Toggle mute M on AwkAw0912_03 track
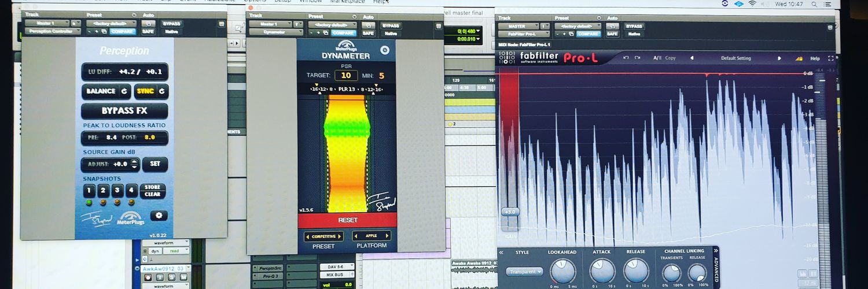868x289 pixels. (x=183, y=277)
